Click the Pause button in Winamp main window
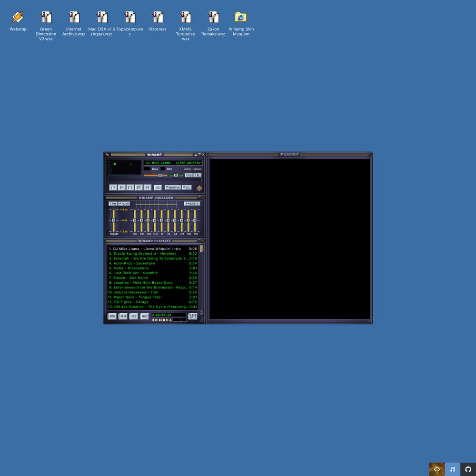Screen dimensions: 476x476 (x=130, y=188)
